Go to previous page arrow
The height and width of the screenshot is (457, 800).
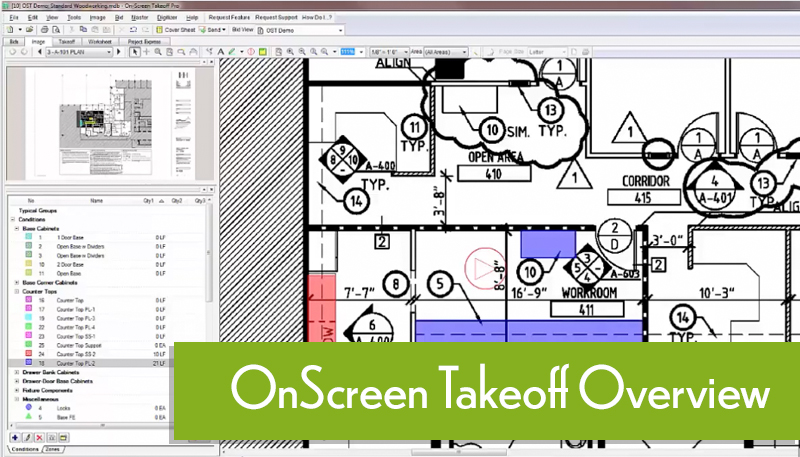pos(40,52)
